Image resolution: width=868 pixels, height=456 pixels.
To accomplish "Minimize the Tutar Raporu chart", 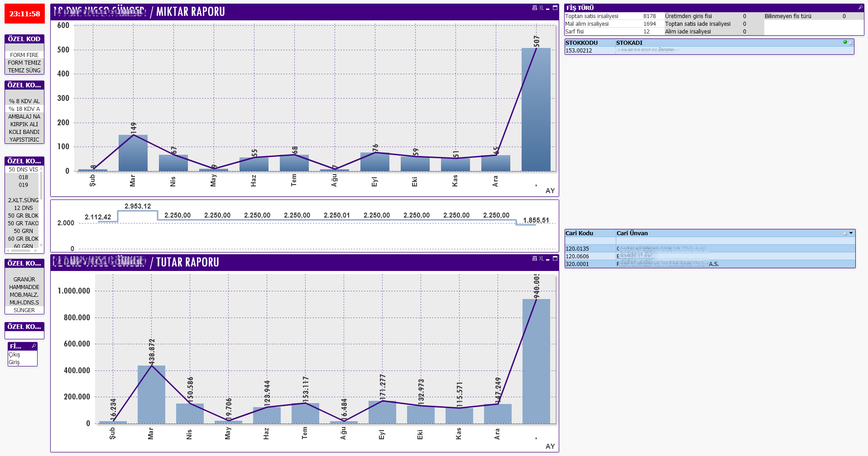I will (548, 259).
